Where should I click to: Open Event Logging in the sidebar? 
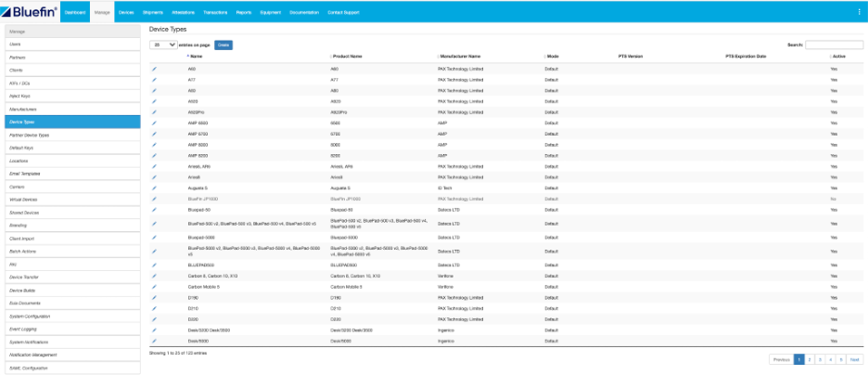[72, 329]
